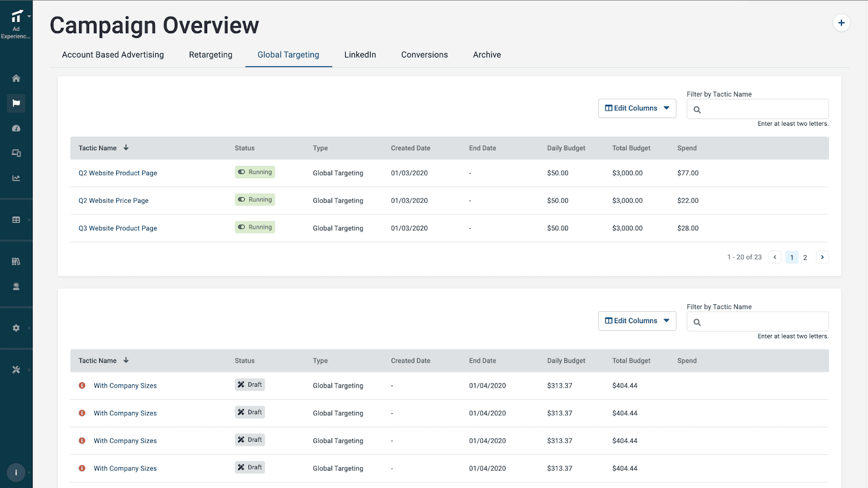The width and height of the screenshot is (868, 488).
Task: Click the next page arrow in pagination
Action: (x=822, y=258)
